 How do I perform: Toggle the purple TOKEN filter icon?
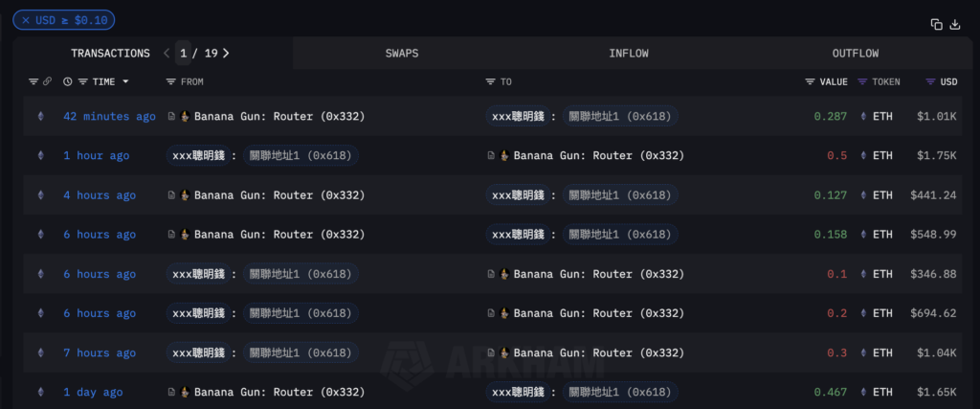point(862,82)
